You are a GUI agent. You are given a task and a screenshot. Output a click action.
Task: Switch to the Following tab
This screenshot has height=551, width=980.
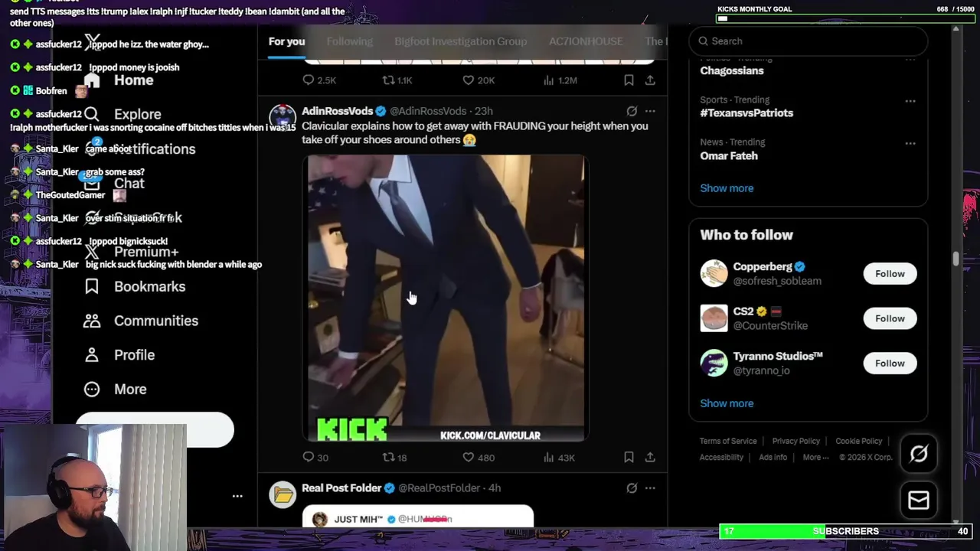click(349, 41)
